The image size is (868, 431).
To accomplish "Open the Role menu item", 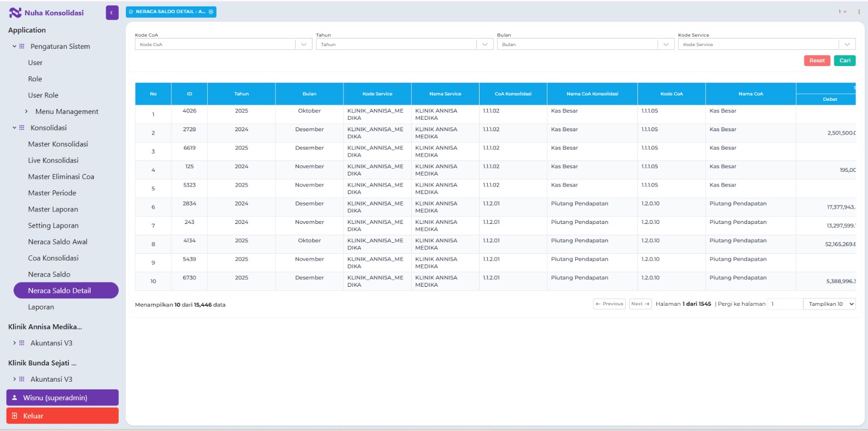I will (x=35, y=79).
